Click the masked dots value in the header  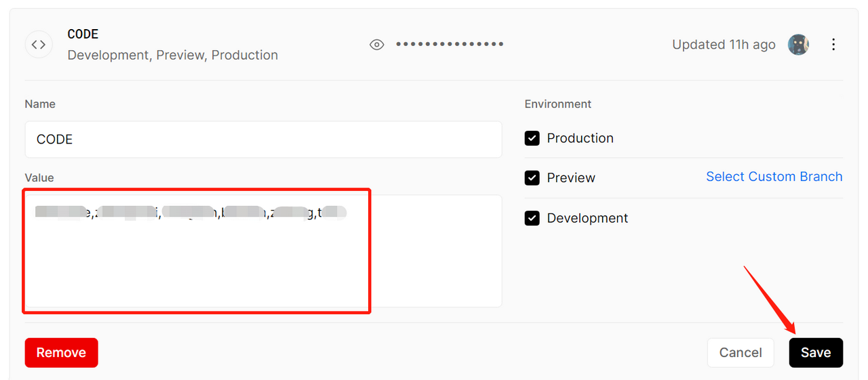(x=450, y=45)
